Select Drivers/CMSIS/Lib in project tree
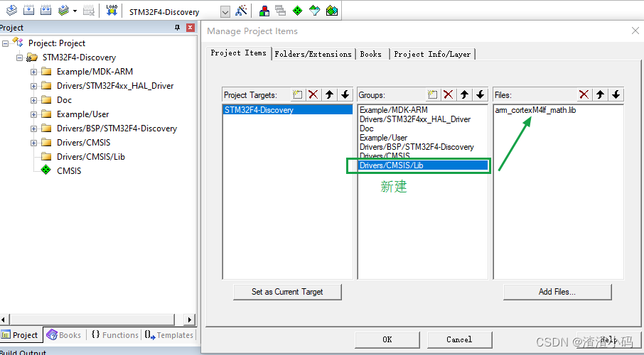Viewport: 644px width, 355px height. [x=91, y=157]
